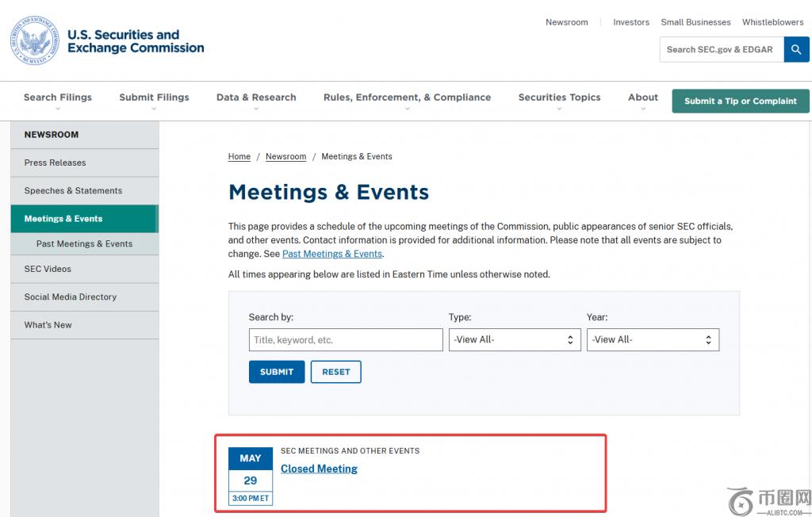
Task: Follow the Past Meetings & Events paragraph link
Action: tap(332, 254)
